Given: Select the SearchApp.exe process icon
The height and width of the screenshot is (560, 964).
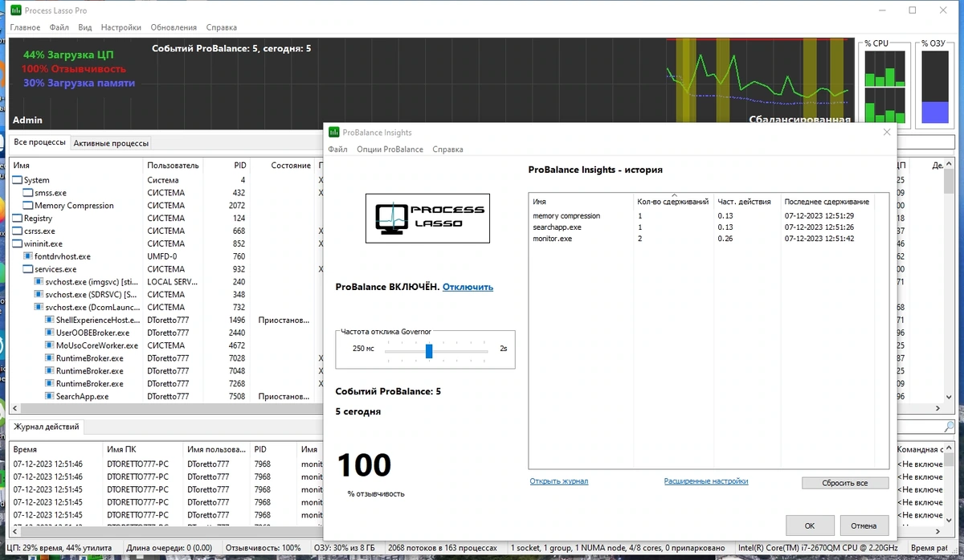Looking at the screenshot, I should click(x=49, y=396).
